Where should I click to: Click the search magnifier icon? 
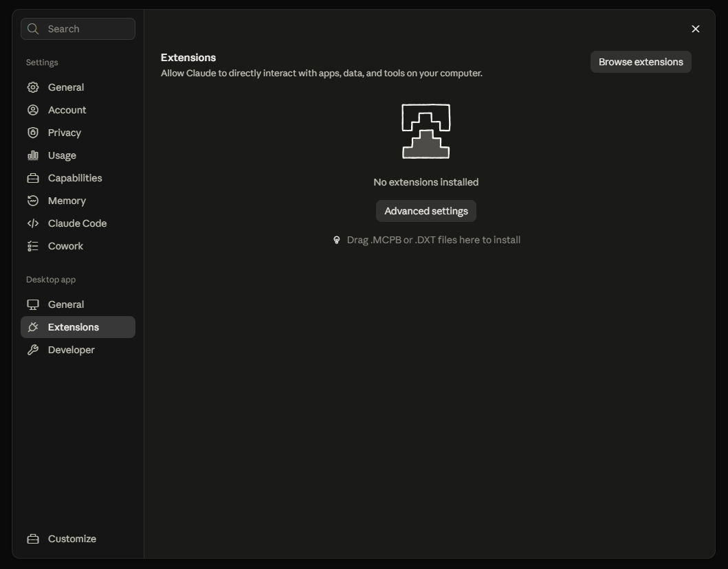click(32, 29)
